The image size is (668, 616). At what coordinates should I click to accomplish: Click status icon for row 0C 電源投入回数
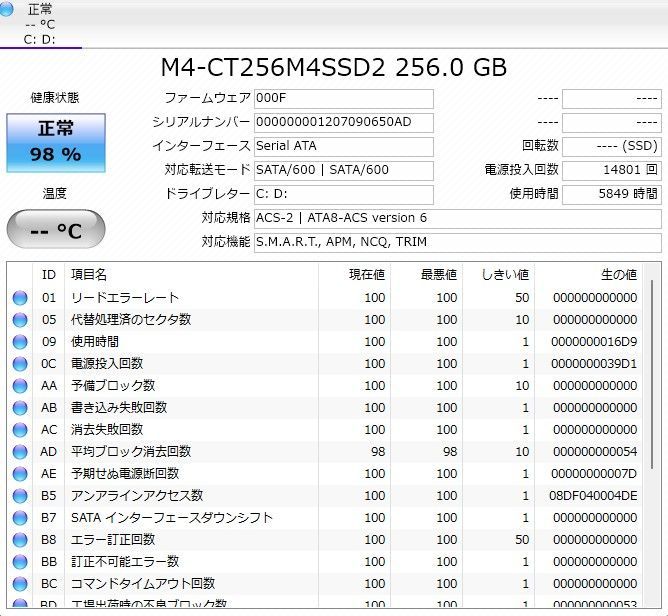tap(20, 364)
